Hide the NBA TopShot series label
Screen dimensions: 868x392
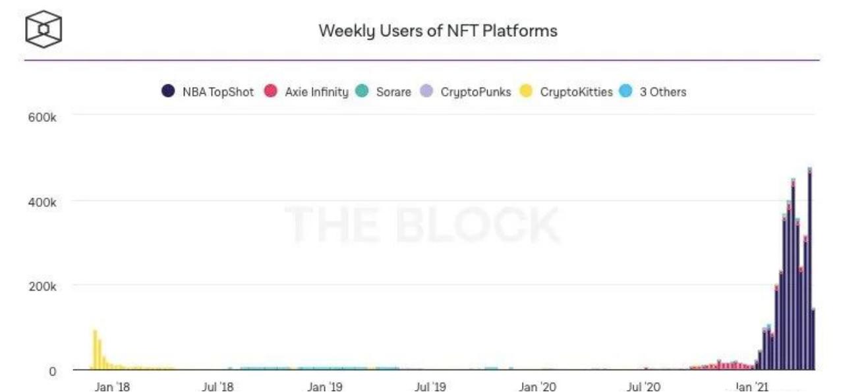(217, 92)
